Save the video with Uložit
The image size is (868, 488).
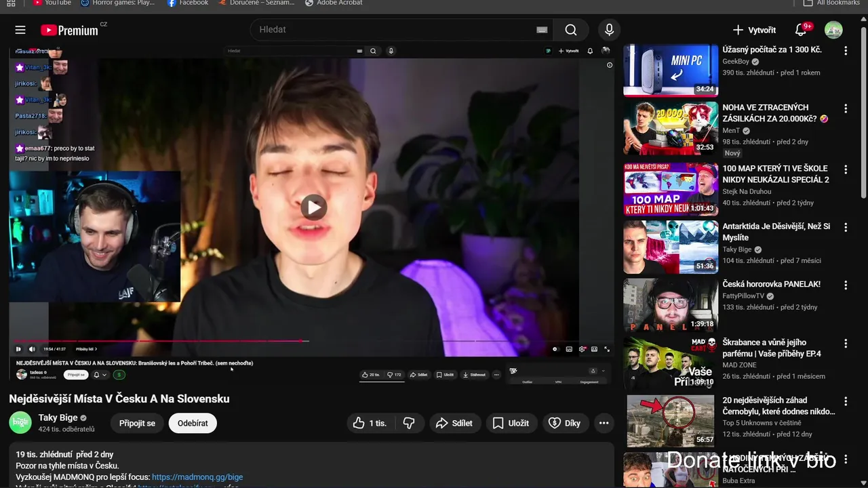(511, 423)
